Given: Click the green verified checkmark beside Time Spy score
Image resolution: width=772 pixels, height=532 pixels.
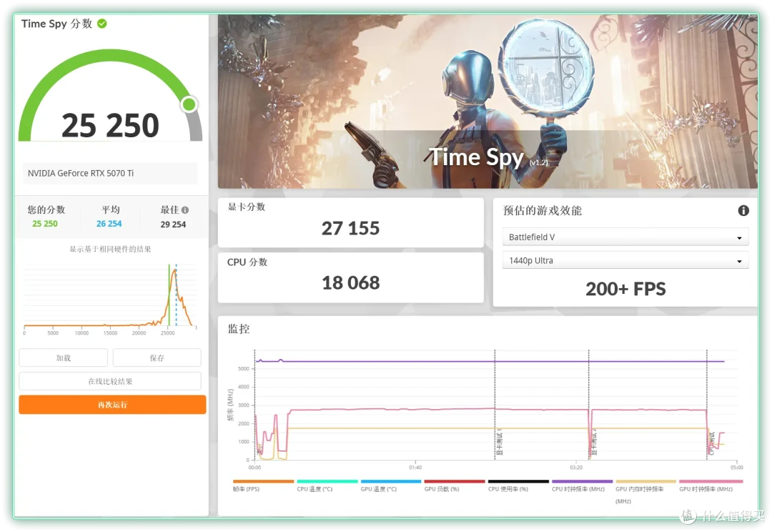Looking at the screenshot, I should (102, 24).
